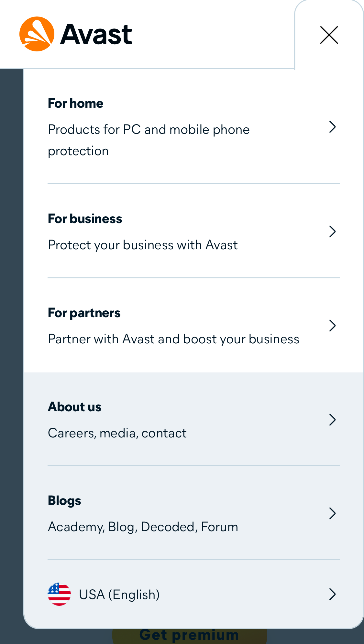Screen dimensions: 364x644
Task: Click the chevron next to Blogs
Action: (333, 513)
